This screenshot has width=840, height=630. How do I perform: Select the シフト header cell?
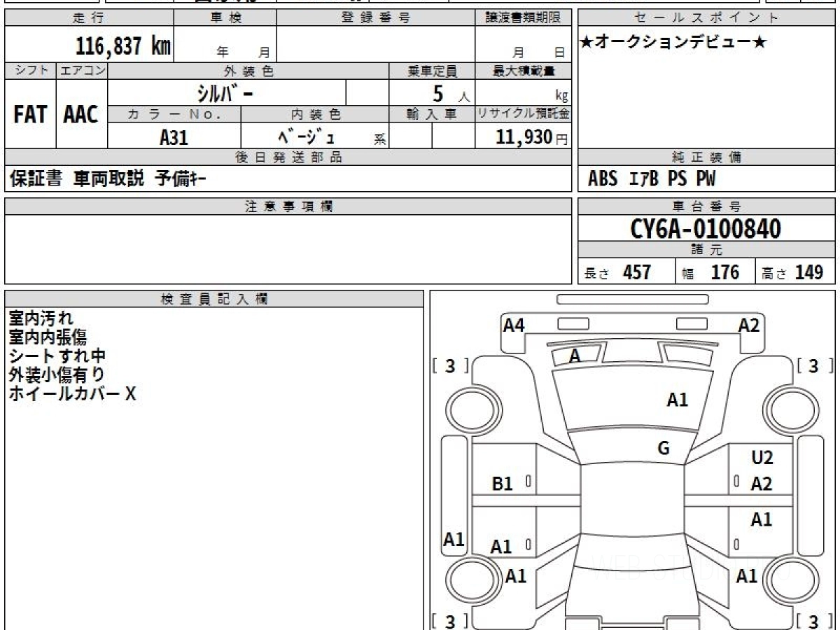31,71
